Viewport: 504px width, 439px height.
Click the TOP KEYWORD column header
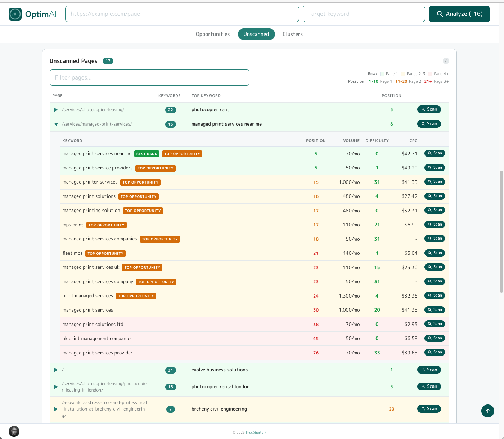[x=206, y=96]
